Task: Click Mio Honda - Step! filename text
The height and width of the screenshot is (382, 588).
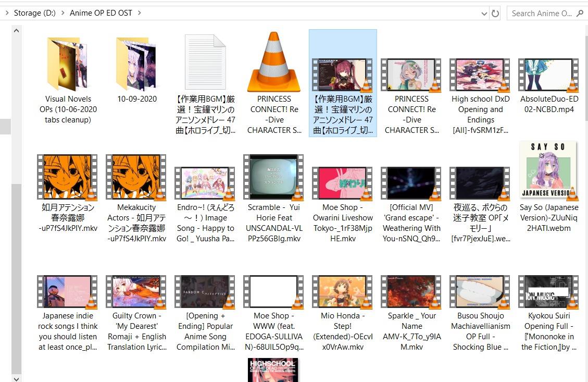Action: coord(343,331)
